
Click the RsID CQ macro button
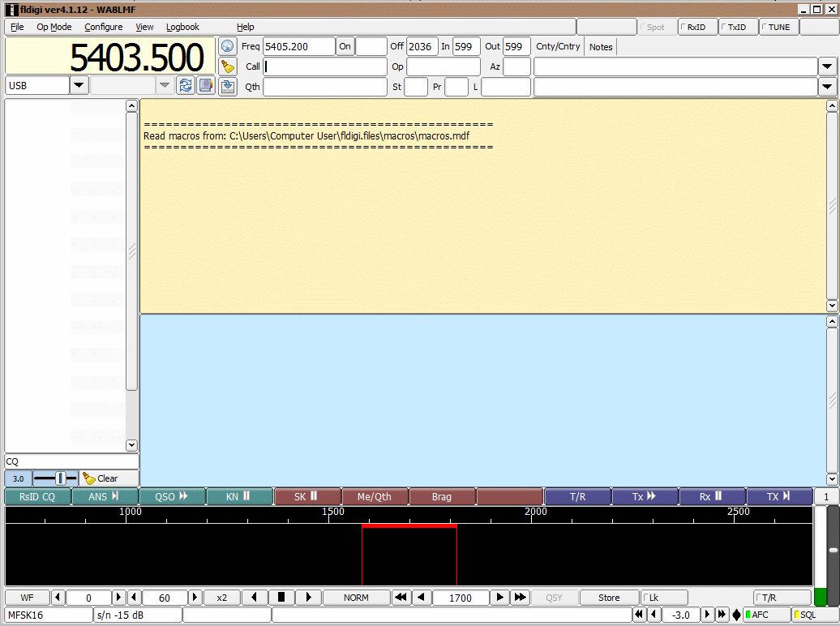click(x=38, y=496)
